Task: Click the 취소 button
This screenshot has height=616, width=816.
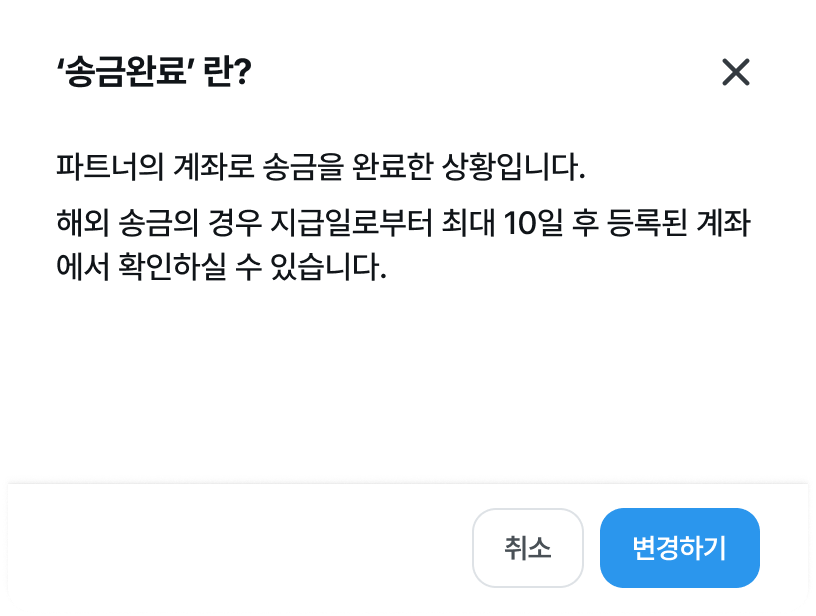Action: [527, 548]
